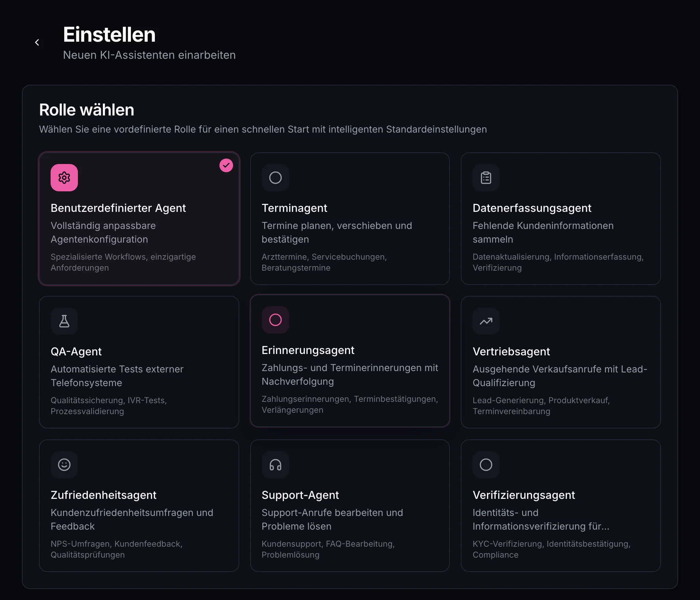The image size is (700, 600).
Task: Click the gear icon on Benutzerdefinierter Agent
Action: tap(64, 177)
